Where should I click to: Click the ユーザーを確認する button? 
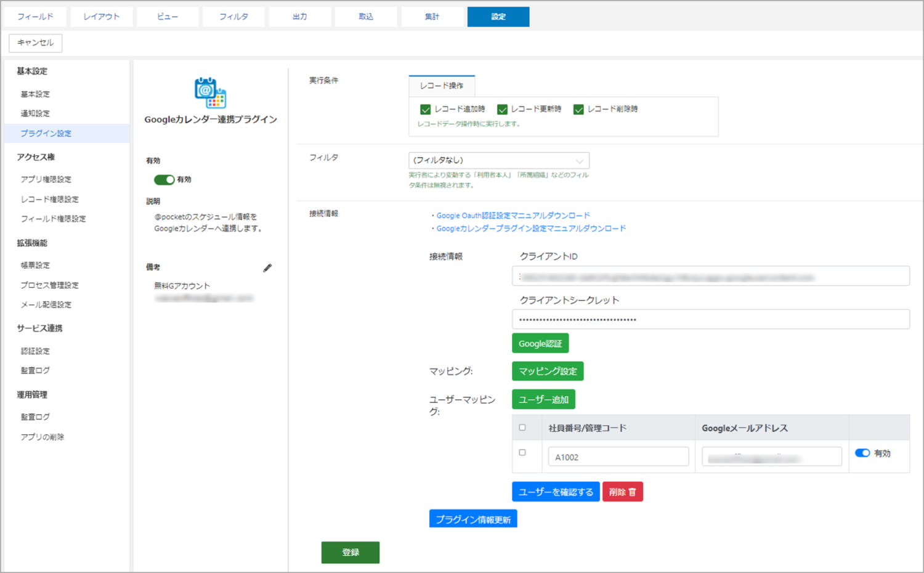[556, 492]
